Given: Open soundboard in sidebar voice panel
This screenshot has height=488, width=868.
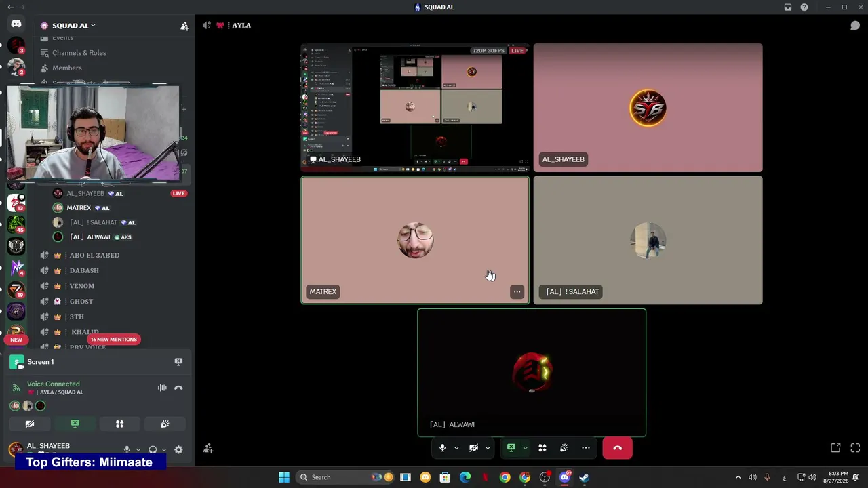Looking at the screenshot, I should pyautogui.click(x=165, y=424).
